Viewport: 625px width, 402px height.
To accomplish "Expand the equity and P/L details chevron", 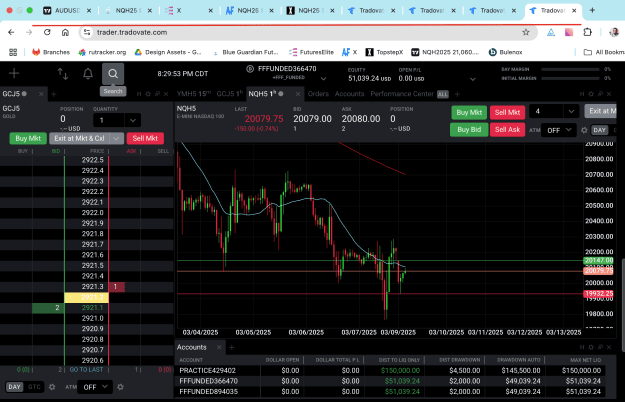I will (473, 79).
